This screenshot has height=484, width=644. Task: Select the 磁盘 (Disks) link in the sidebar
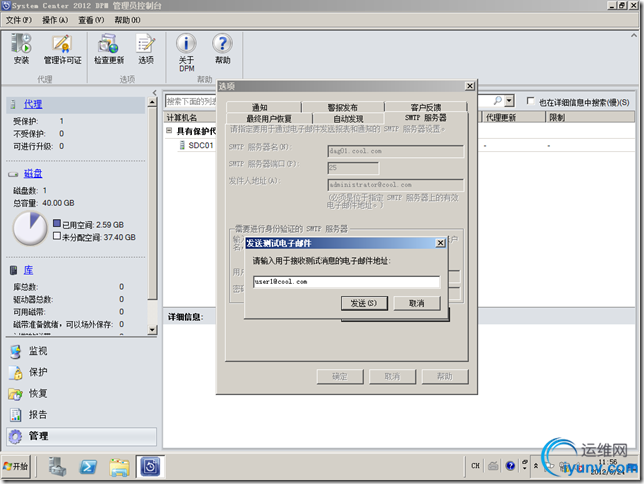point(33,173)
